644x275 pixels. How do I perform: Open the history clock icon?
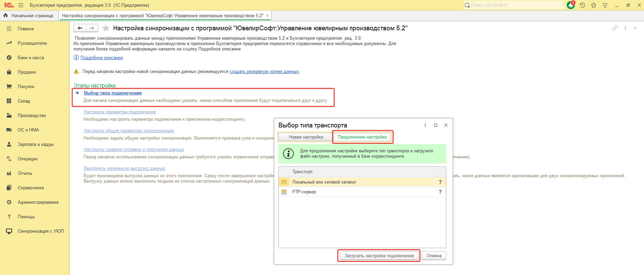point(582,5)
